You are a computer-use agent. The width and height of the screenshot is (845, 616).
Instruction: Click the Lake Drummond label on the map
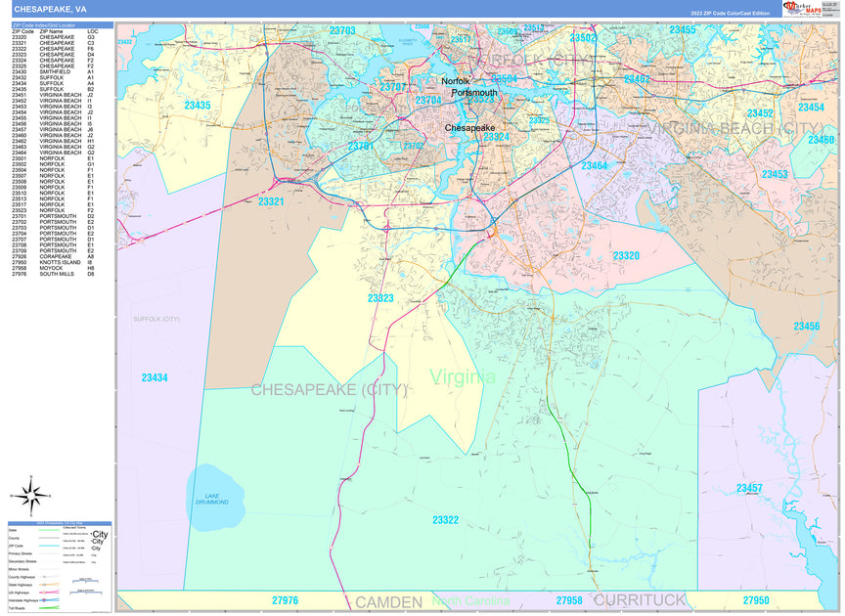click(213, 499)
